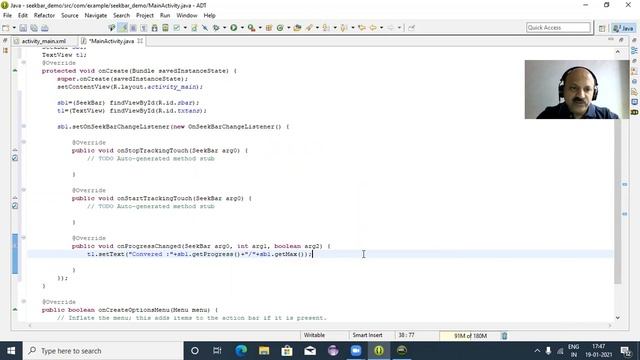Open the File menu

coord(7,16)
